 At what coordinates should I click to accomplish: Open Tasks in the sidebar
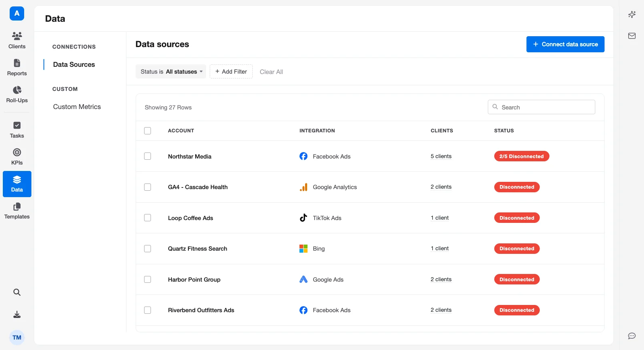17,130
